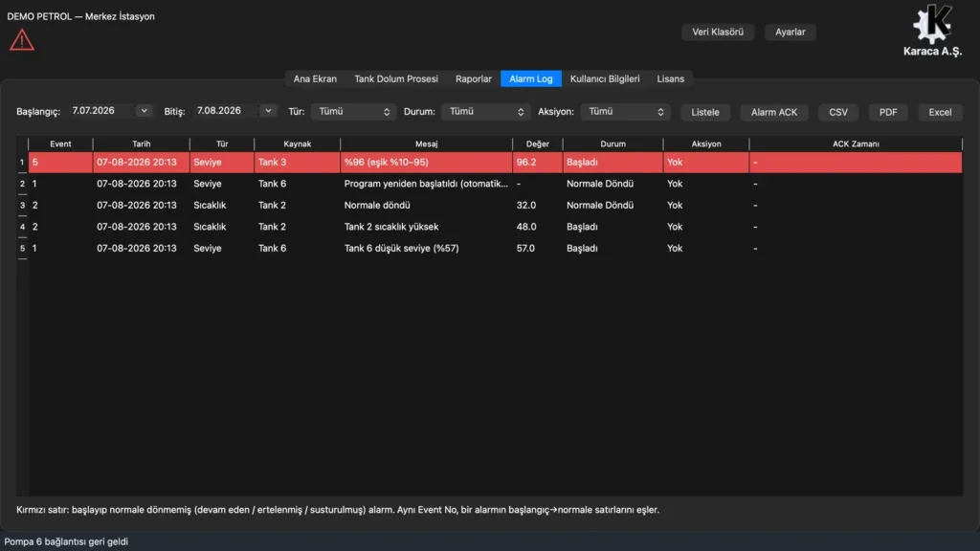The height and width of the screenshot is (551, 980).
Task: Click the Başlangıç date field 7.07.2026
Action: coord(102,111)
